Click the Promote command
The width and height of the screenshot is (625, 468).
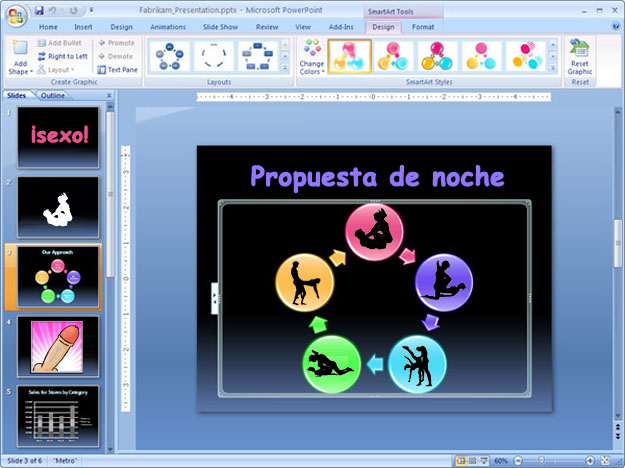(116, 43)
